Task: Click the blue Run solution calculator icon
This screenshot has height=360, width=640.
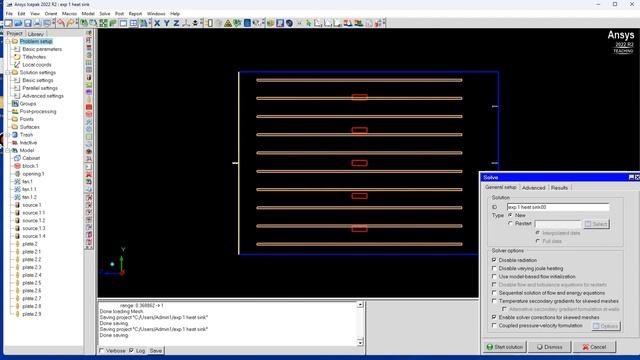Action: [x=247, y=23]
